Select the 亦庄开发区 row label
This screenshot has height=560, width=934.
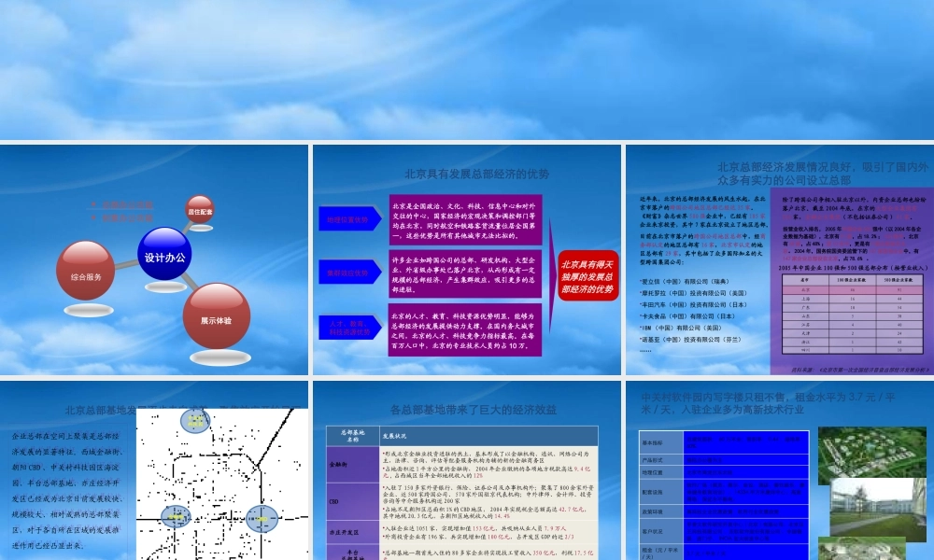tap(353, 532)
